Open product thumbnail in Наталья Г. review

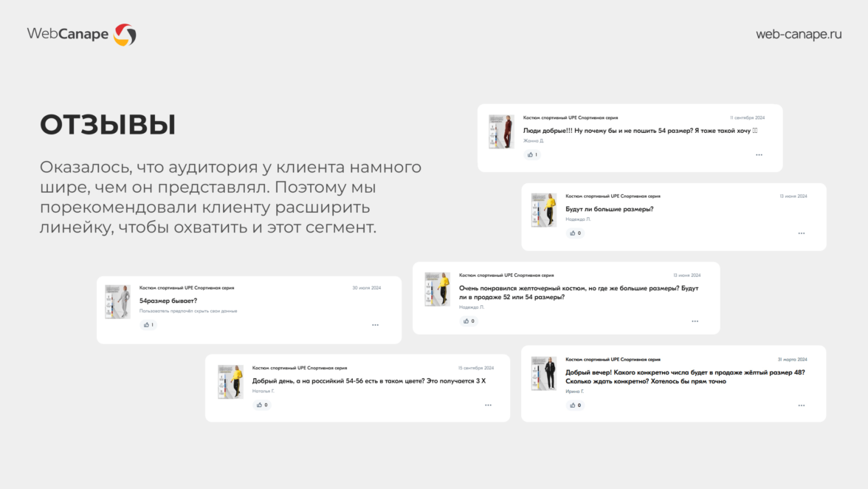click(x=230, y=382)
